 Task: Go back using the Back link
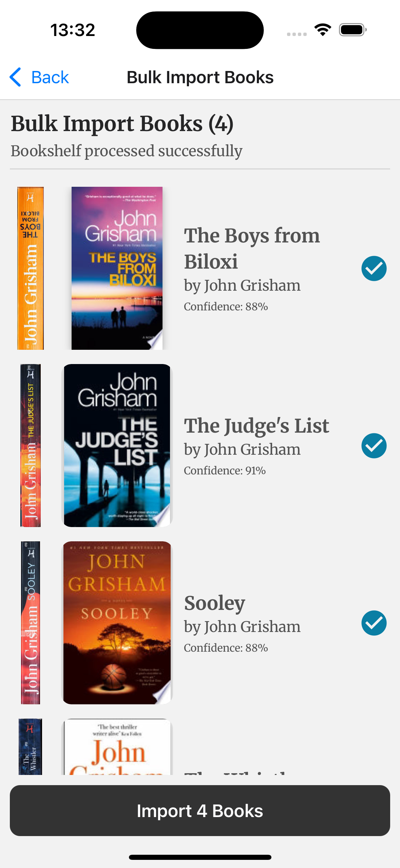pyautogui.click(x=50, y=77)
